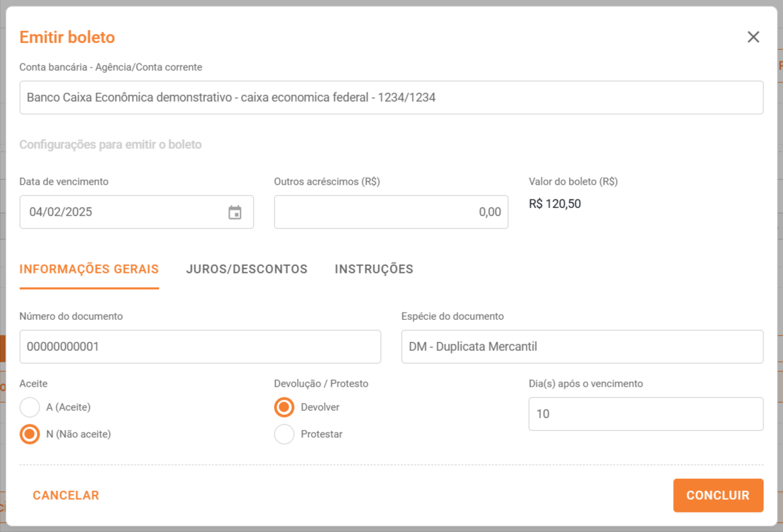Close the Emitir boleto dialog
Image resolution: width=783 pixels, height=532 pixels.
(753, 37)
